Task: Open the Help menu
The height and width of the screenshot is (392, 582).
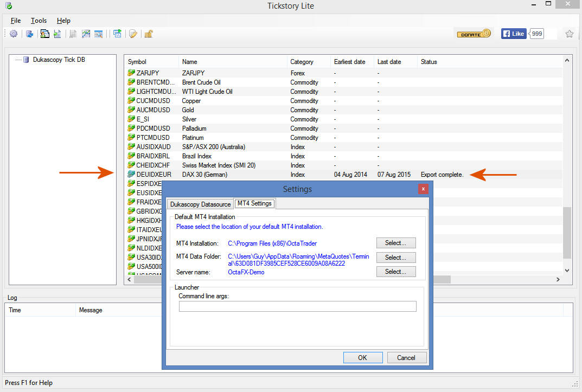Action: [x=63, y=21]
